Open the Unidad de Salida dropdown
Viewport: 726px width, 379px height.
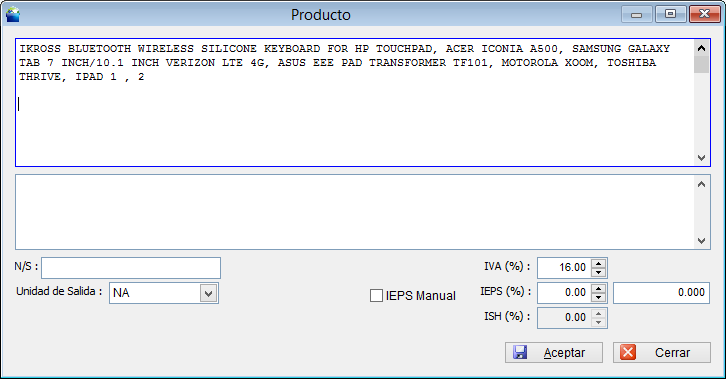(x=208, y=293)
